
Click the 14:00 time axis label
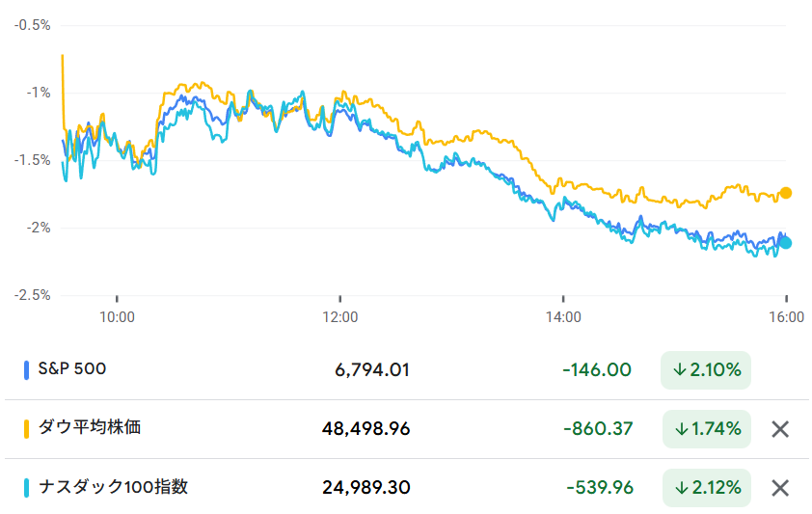[563, 316]
